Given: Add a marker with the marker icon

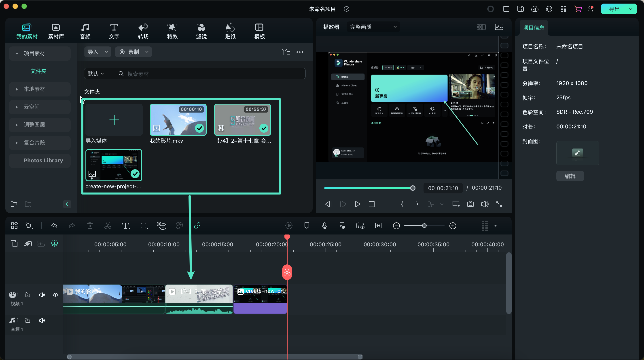Looking at the screenshot, I should (x=307, y=226).
